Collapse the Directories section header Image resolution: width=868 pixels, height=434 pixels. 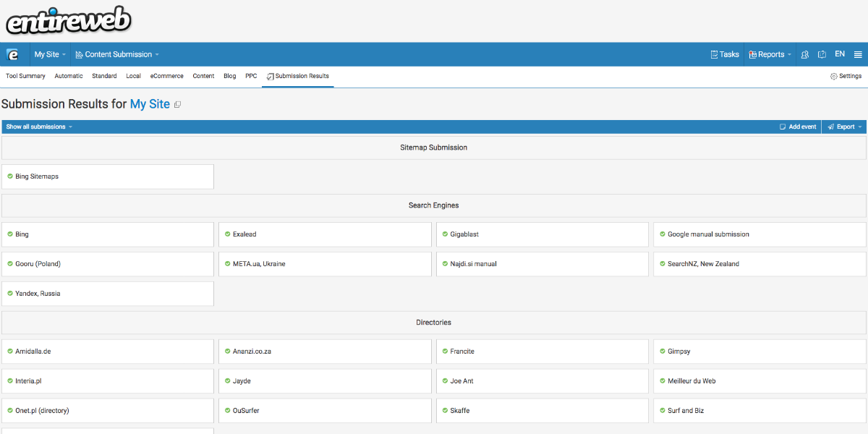pyautogui.click(x=434, y=323)
